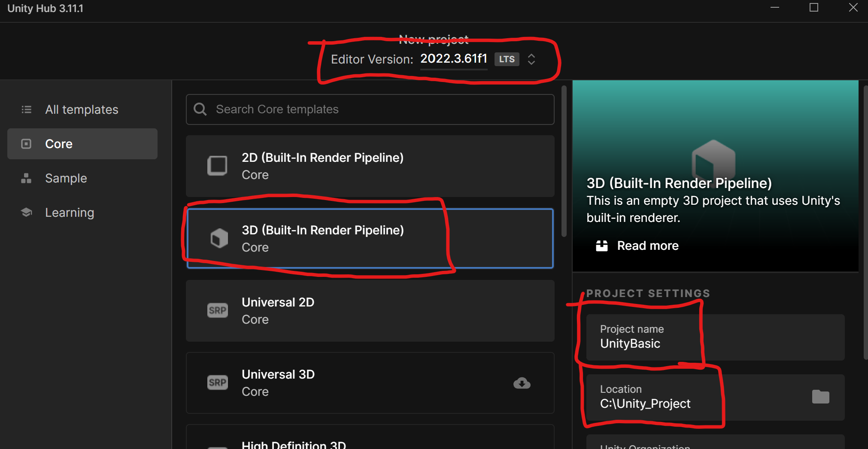This screenshot has height=449, width=868.
Task: Choose the Universal 2D template
Action: tap(370, 311)
